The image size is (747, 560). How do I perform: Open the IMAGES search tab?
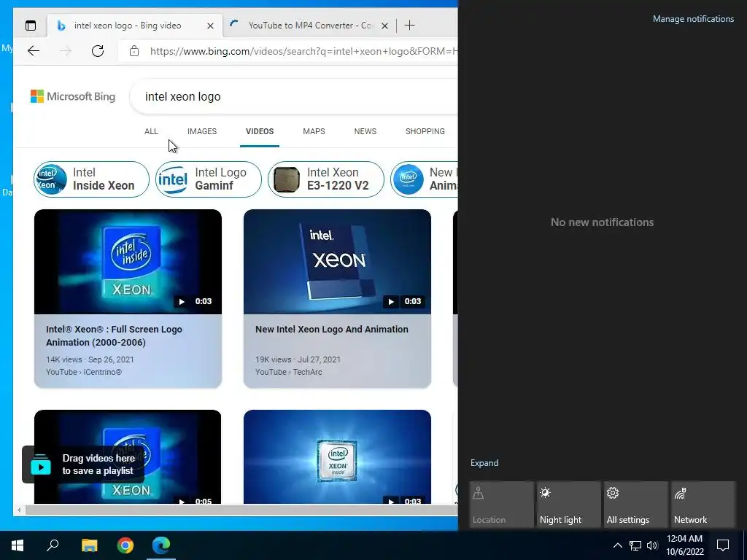(202, 131)
